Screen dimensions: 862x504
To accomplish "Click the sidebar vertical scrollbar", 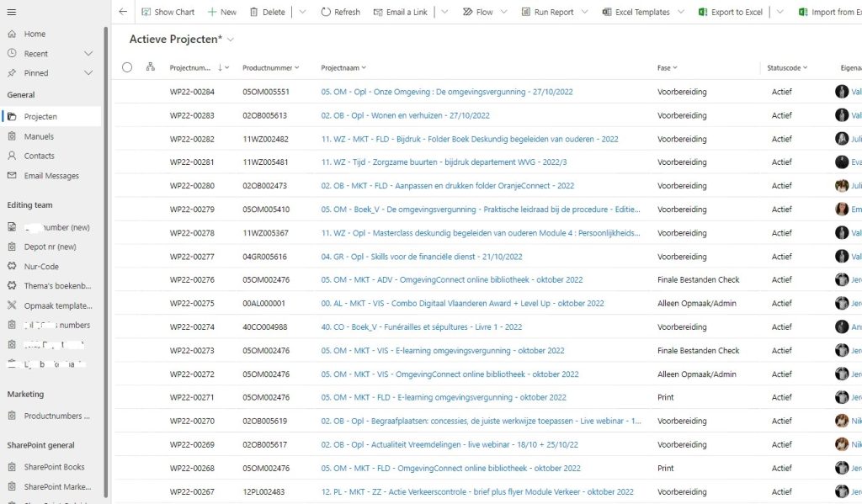I will (106, 252).
